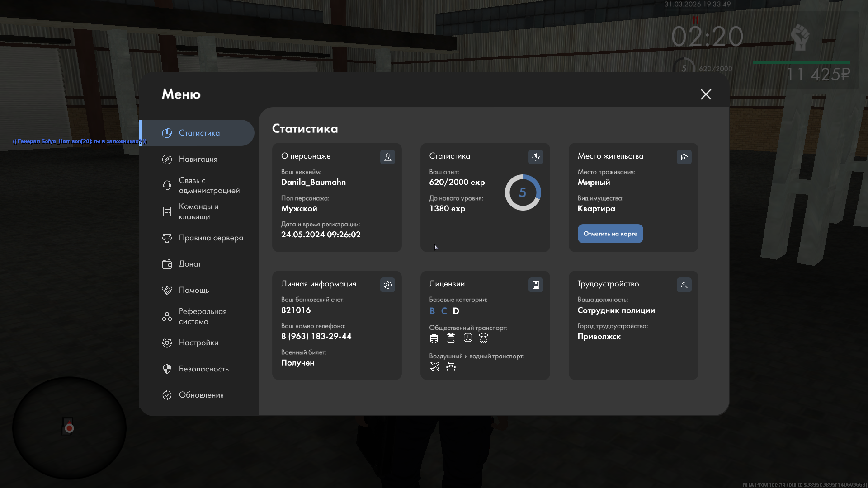Viewport: 868px width, 488px height.
Task: Click the user icon in Личная информация card
Action: pyautogui.click(x=387, y=285)
